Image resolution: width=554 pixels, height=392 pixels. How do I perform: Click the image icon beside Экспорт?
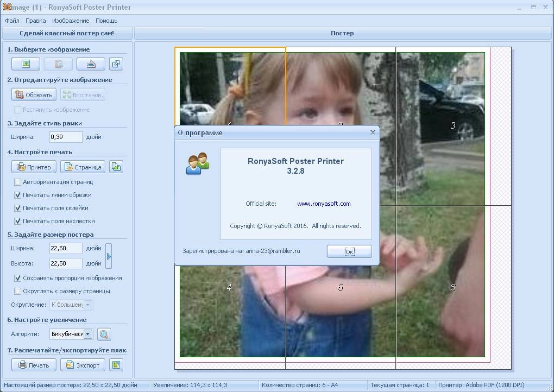[116, 365]
